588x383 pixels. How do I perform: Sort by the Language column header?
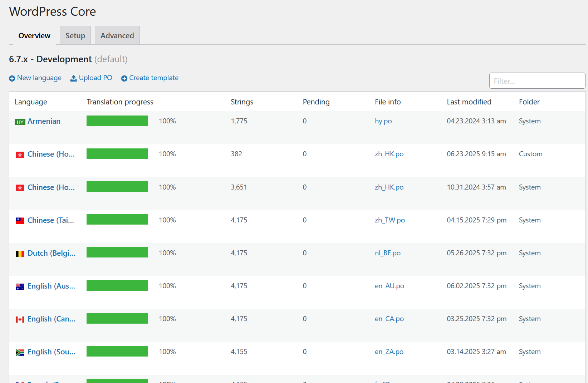pos(31,102)
